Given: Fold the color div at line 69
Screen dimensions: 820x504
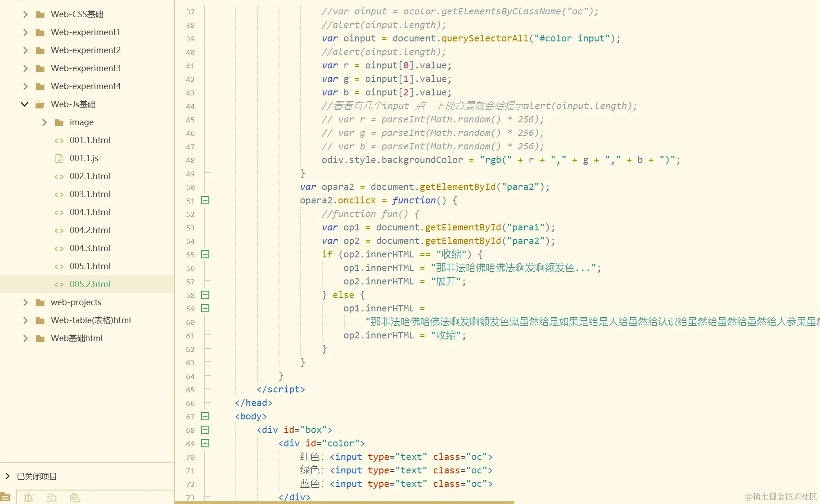Looking at the screenshot, I should [205, 443].
